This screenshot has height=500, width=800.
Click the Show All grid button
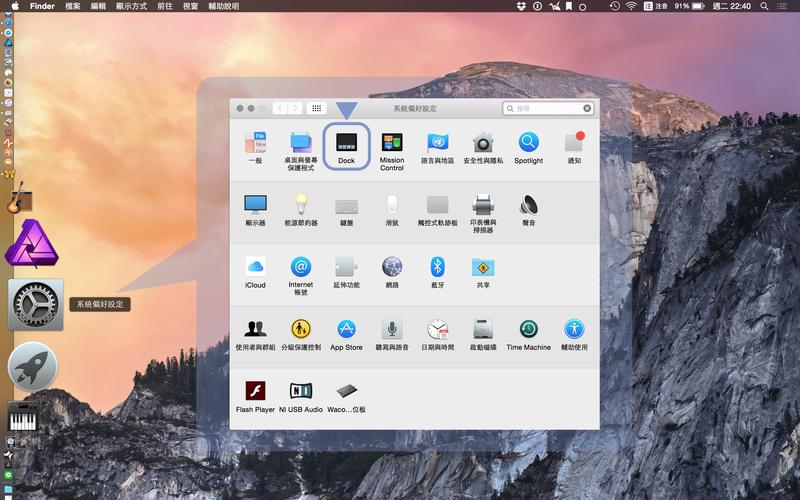tap(316, 108)
